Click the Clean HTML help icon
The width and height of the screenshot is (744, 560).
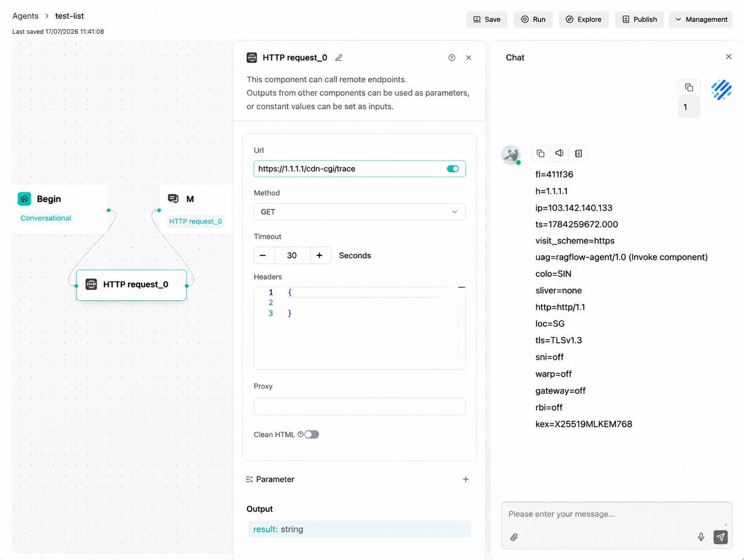[x=301, y=434]
